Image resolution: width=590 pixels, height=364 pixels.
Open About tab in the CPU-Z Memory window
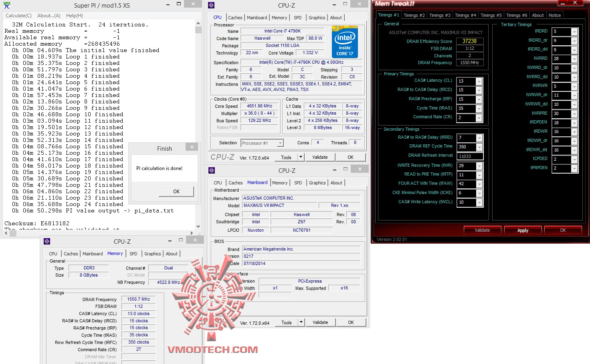[x=172, y=254]
